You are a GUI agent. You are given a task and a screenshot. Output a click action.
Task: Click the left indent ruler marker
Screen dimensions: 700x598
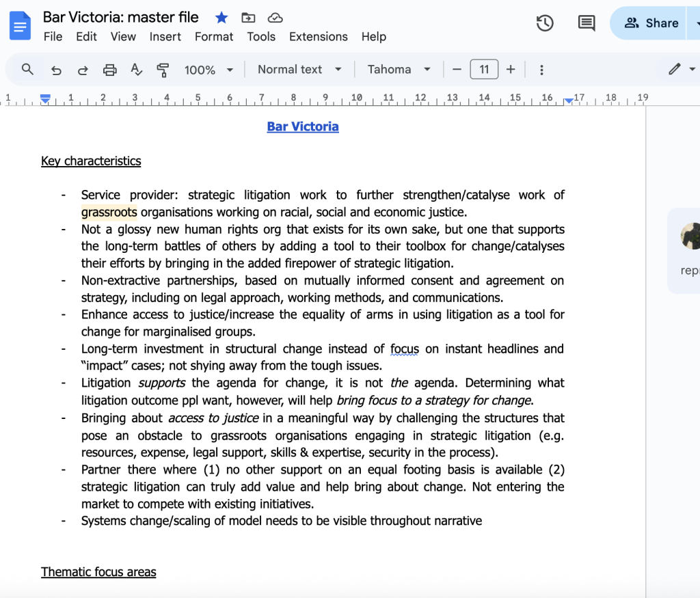point(45,99)
